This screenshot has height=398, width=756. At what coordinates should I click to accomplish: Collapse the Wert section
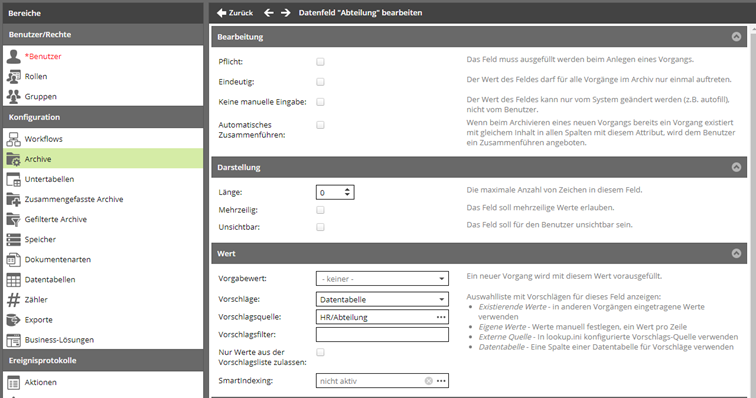(736, 253)
